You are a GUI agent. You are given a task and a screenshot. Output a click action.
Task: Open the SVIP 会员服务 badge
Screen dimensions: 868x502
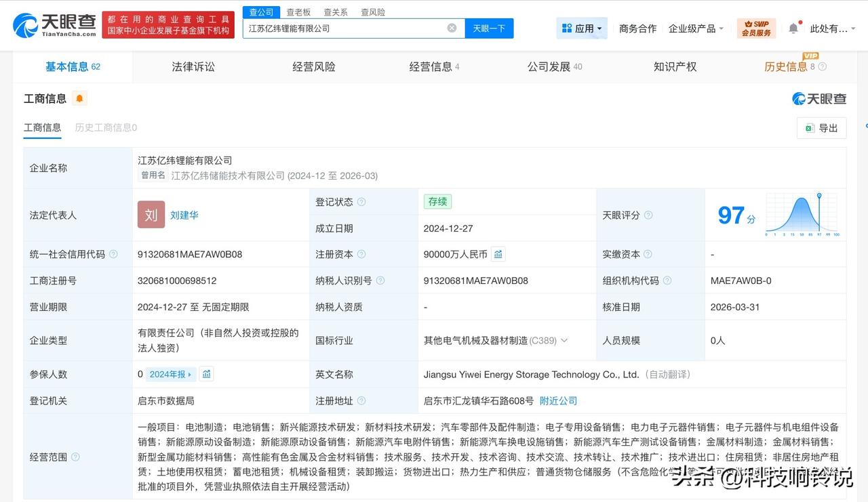tap(755, 28)
